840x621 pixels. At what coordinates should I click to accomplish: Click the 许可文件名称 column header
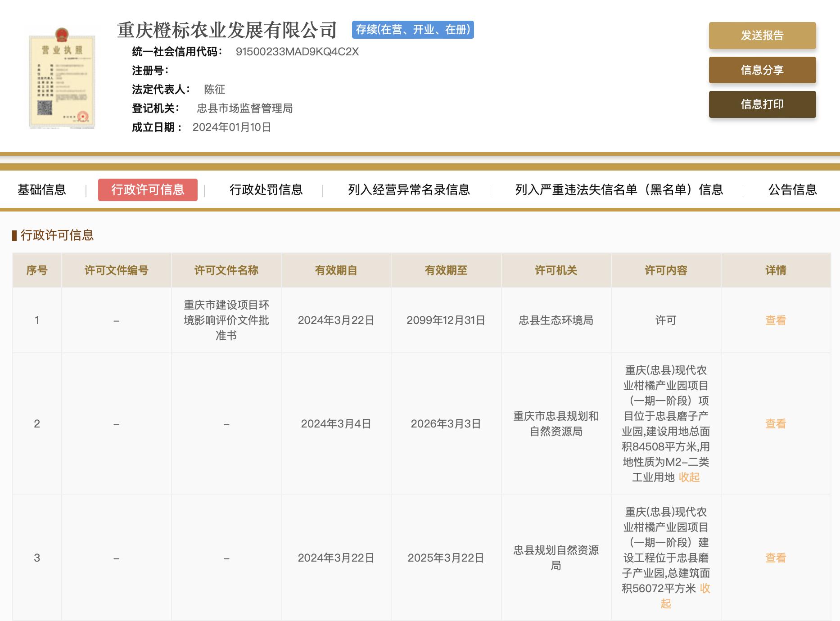click(226, 270)
